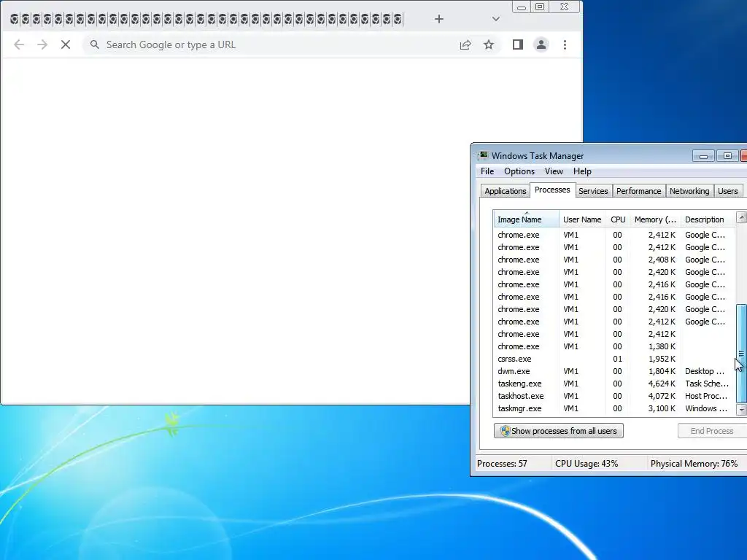The image size is (747, 560).
Task: Open Task Manager Options menu
Action: tap(519, 171)
